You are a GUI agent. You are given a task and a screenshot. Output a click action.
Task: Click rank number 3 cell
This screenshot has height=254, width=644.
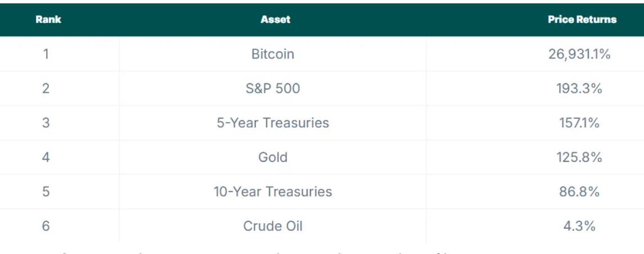[46, 123]
